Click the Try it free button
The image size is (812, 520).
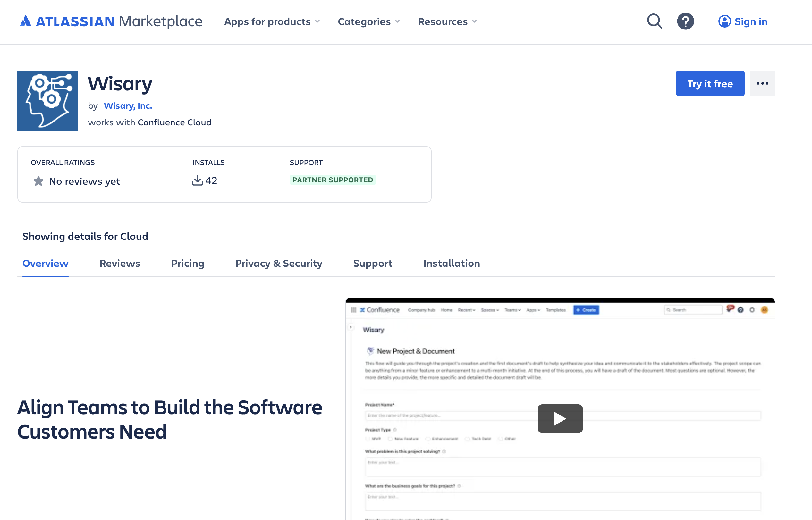710,83
